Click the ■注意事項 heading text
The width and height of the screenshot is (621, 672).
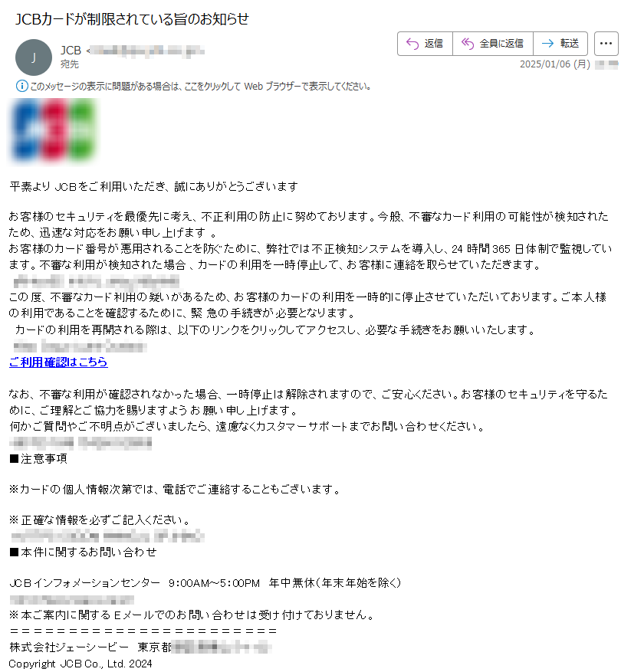[x=38, y=459]
